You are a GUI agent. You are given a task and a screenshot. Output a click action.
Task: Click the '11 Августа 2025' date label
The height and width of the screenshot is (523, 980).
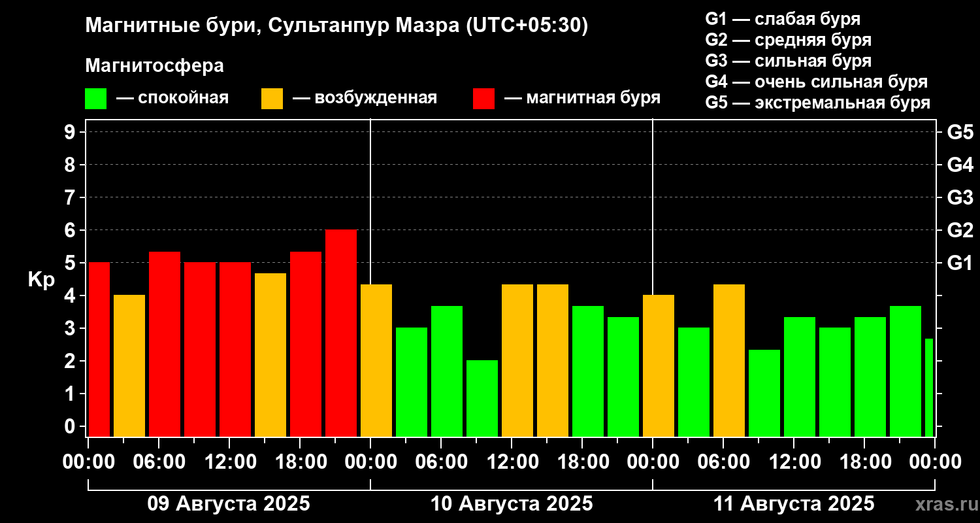pyautogui.click(x=794, y=504)
